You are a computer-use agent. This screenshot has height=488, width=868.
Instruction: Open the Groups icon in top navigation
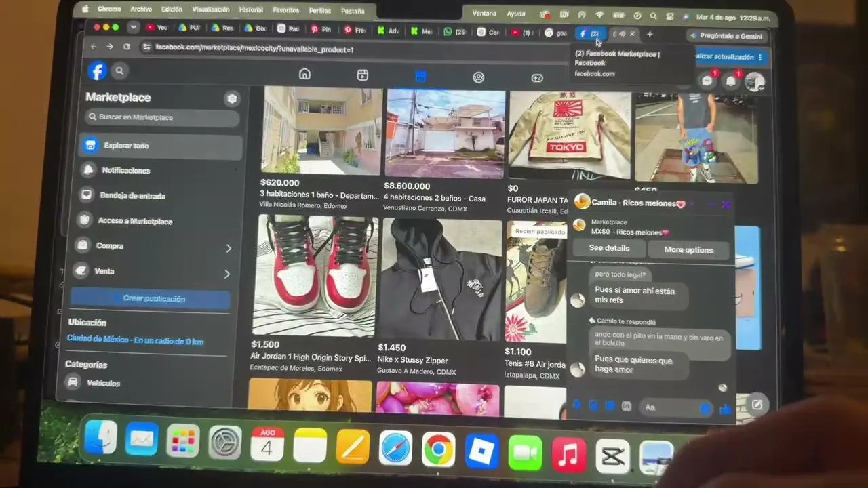click(479, 77)
